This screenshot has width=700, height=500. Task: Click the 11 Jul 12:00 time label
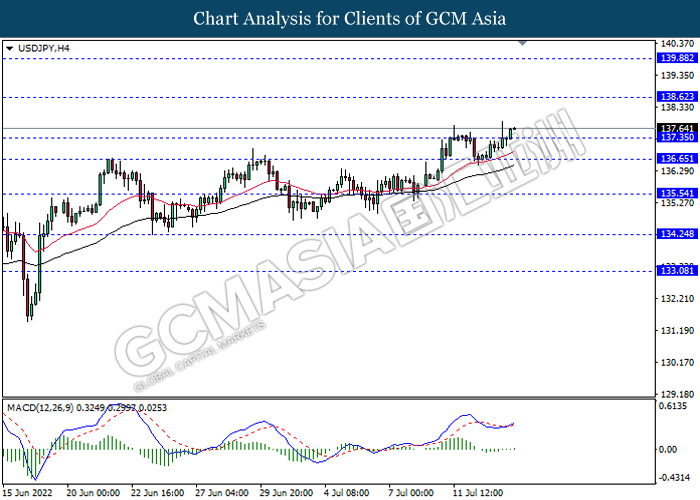tap(478, 493)
